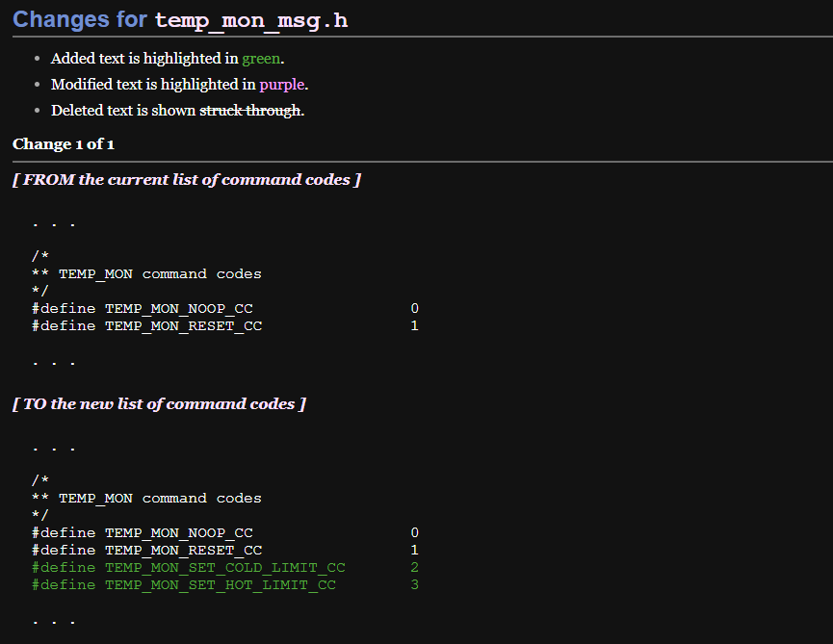Click the "Added text is highlighted in" bullet text
Viewport: 833px width, 644px height.
point(144,59)
